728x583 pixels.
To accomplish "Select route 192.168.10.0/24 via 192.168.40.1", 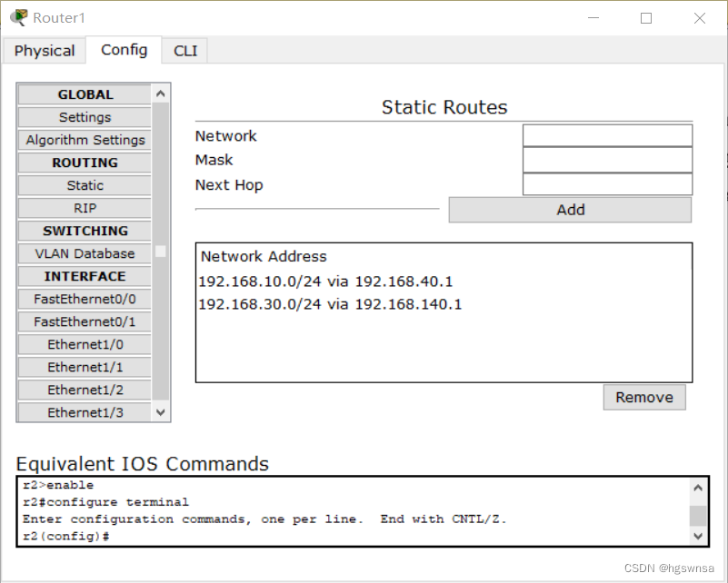I will [x=325, y=282].
